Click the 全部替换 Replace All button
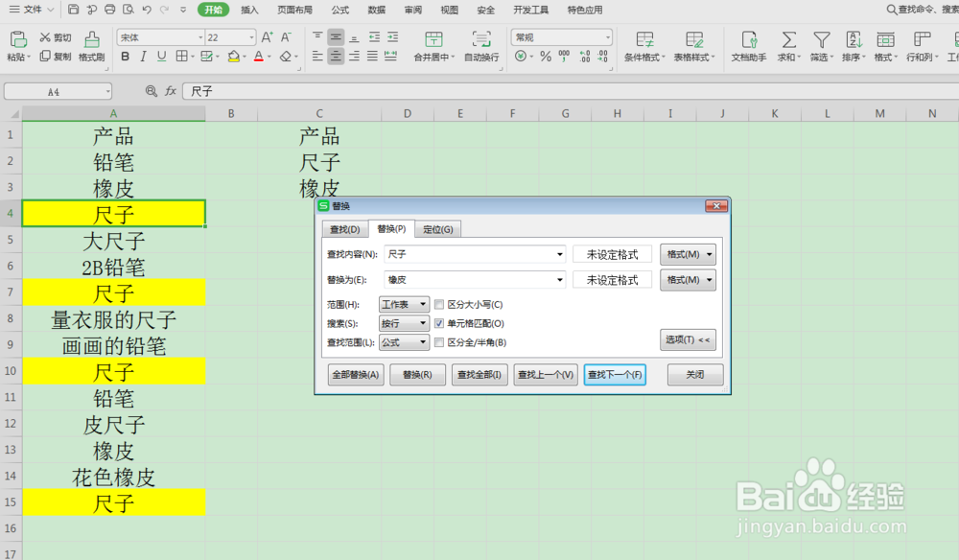The image size is (959, 560). point(355,374)
